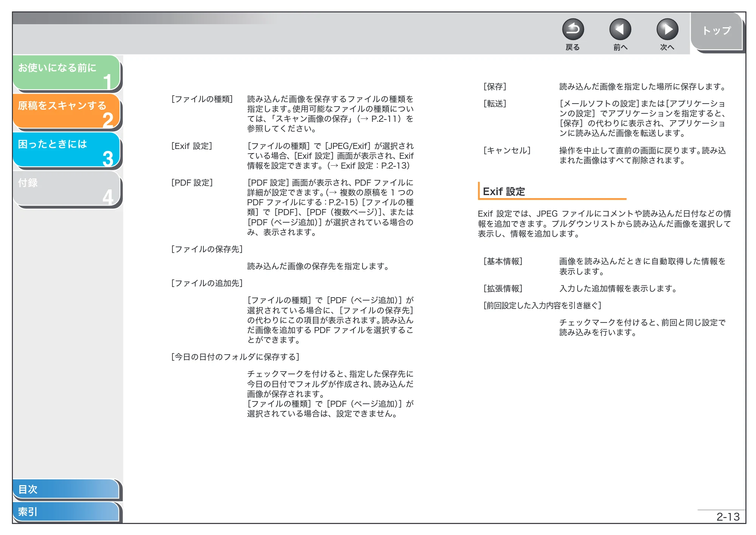Click the [基本情報] term label

(x=503, y=261)
